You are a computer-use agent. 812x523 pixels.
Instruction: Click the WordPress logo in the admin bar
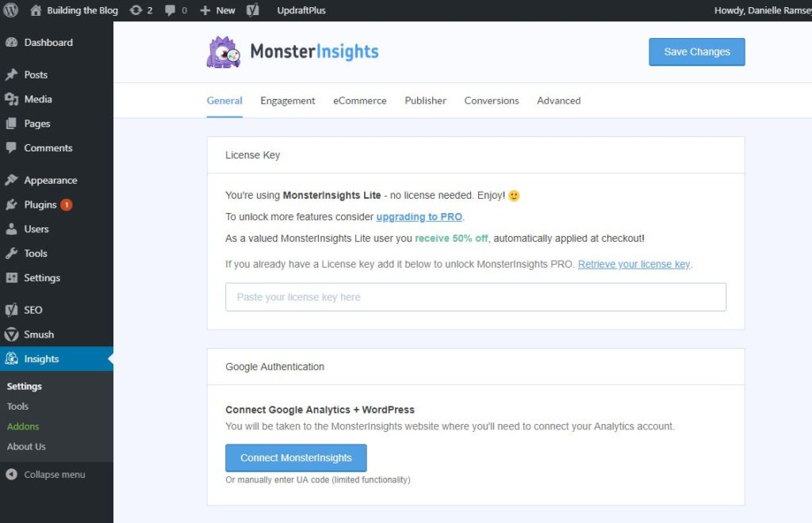(10, 10)
